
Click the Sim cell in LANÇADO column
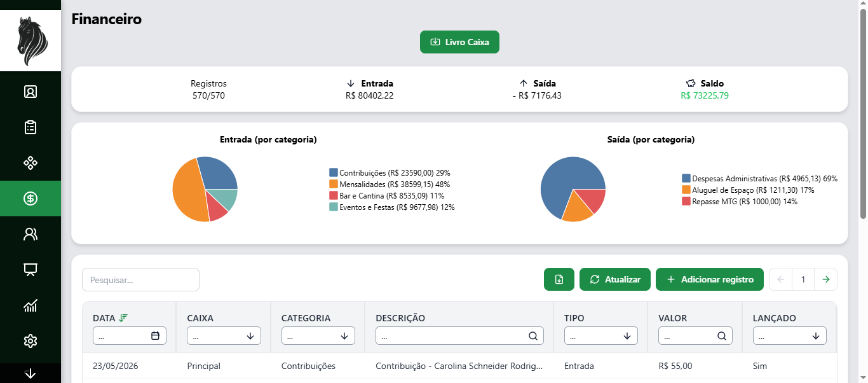[x=759, y=366]
